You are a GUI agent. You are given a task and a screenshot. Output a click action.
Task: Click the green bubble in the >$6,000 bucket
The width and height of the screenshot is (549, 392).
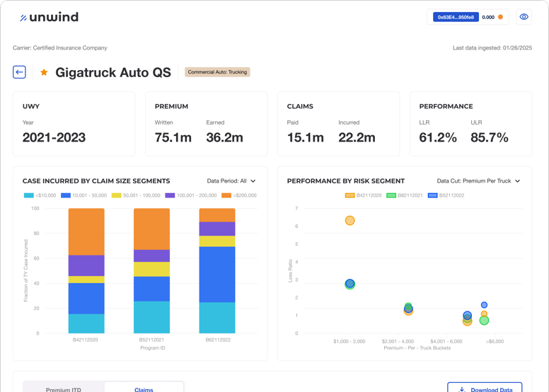pos(484,321)
